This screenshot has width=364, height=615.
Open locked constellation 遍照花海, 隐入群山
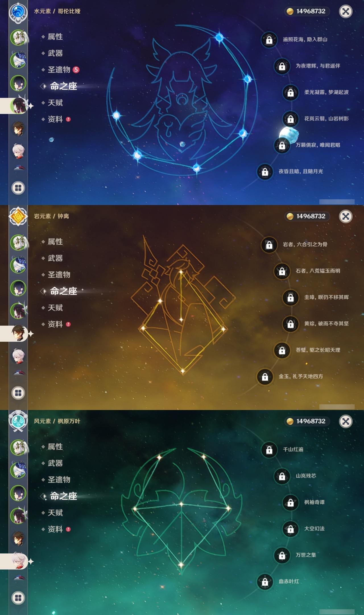coord(294,40)
